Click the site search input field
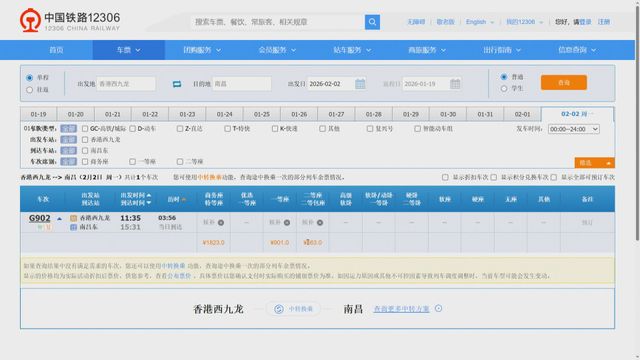Viewport: 640px width, 360px height. [x=278, y=22]
